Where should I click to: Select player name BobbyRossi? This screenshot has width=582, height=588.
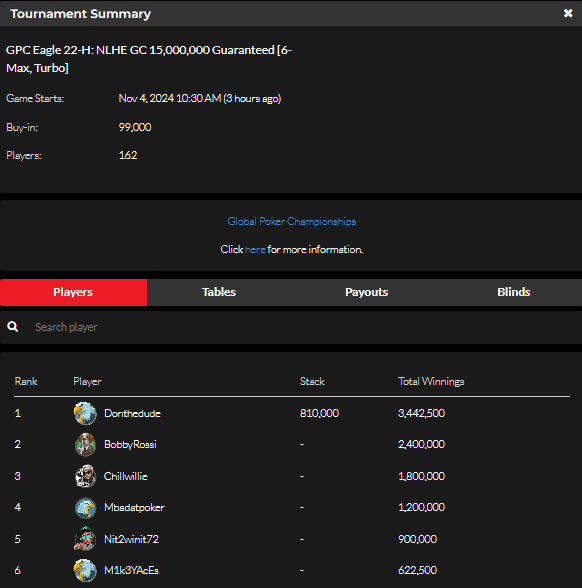pos(130,444)
